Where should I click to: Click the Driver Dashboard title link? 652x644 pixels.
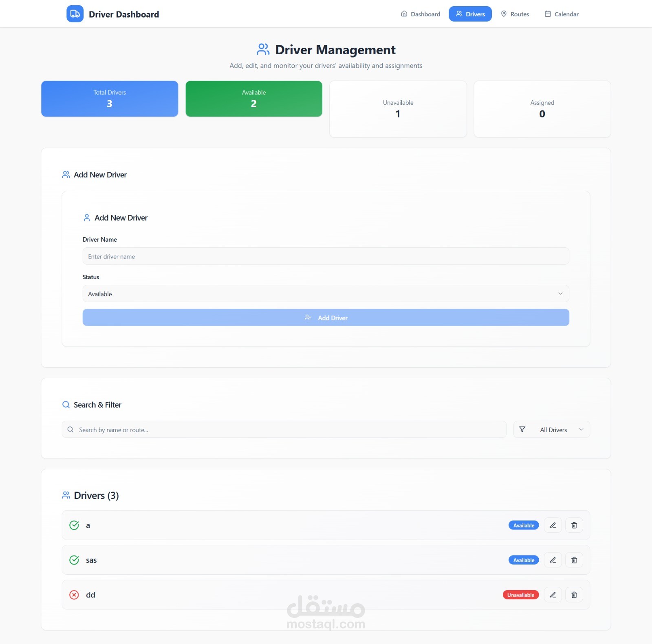[x=124, y=14]
